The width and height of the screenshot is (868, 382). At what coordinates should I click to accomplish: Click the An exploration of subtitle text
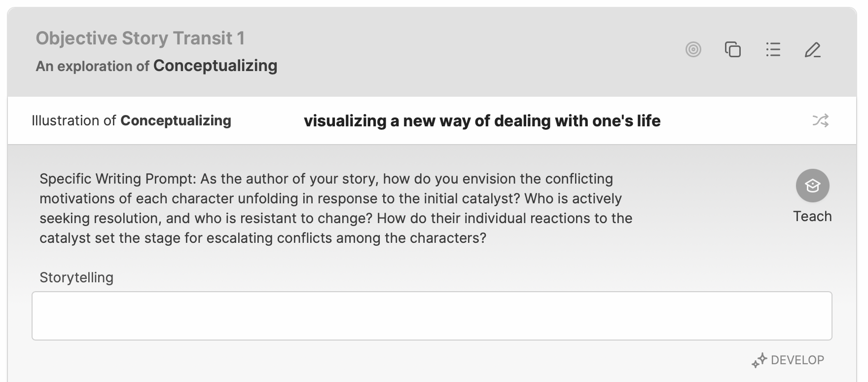pyautogui.click(x=92, y=66)
